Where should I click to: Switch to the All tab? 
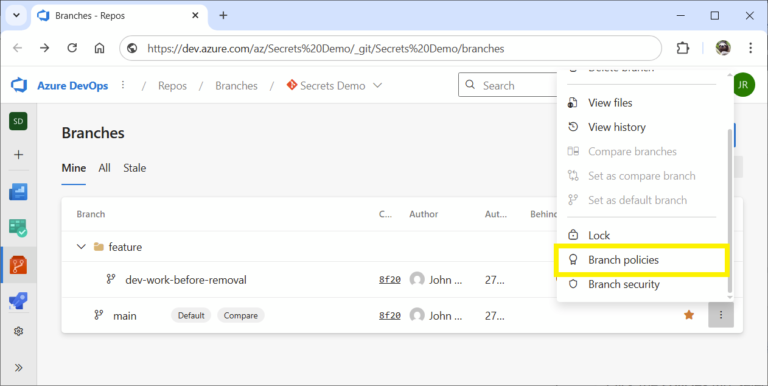coord(104,168)
